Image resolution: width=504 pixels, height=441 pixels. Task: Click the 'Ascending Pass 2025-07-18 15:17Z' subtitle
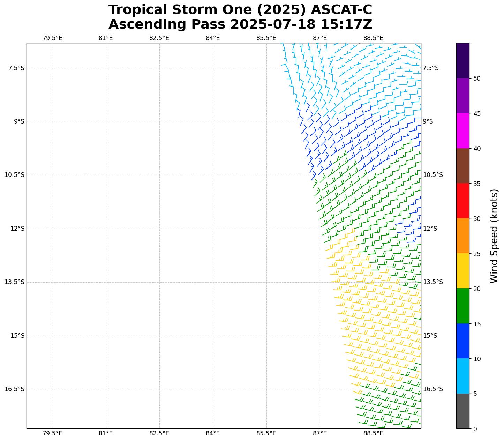click(x=240, y=24)
